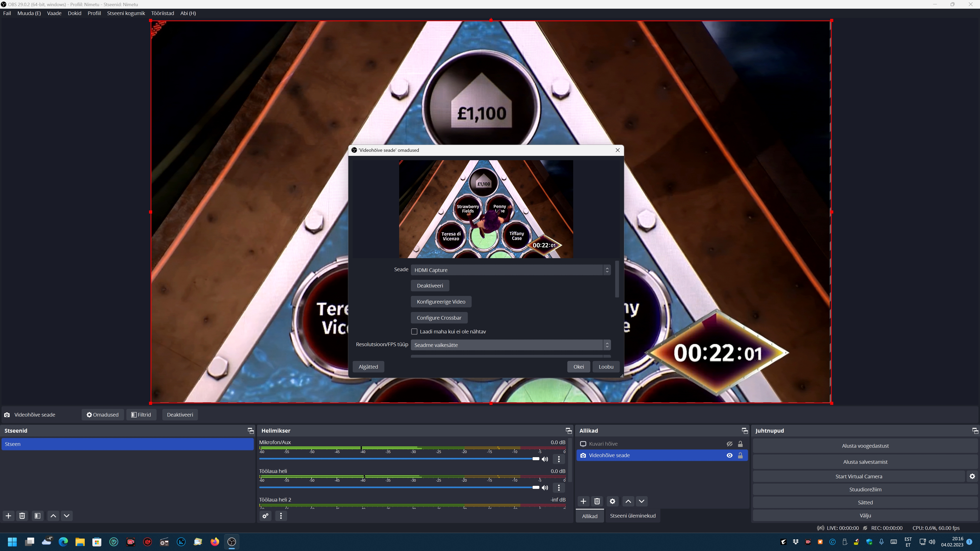The width and height of the screenshot is (980, 551).
Task: Delete the selected scene with trash icon
Action: (x=22, y=516)
